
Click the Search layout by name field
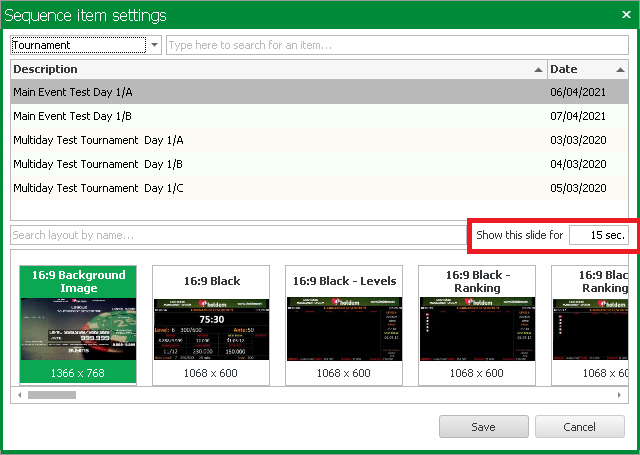(238, 235)
